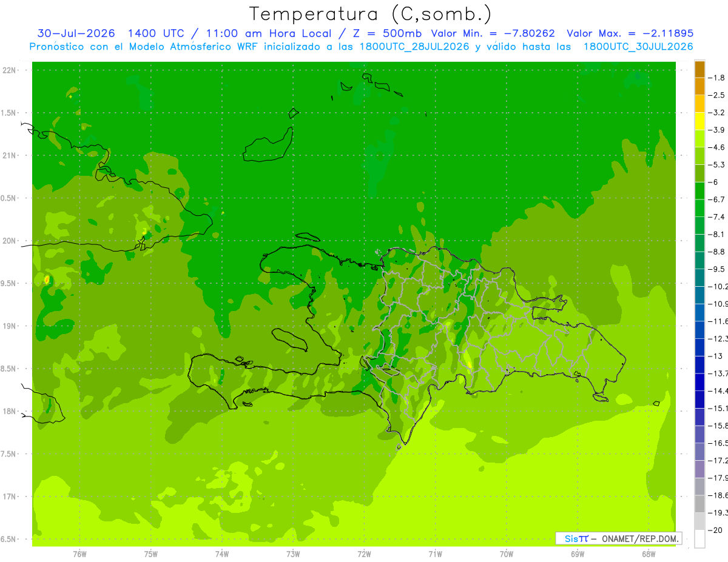Click the white swatch below -20

[699, 539]
